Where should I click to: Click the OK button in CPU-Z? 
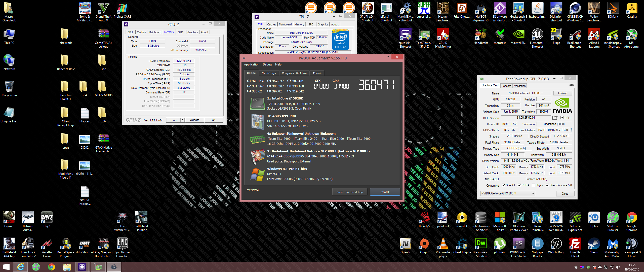(214, 120)
